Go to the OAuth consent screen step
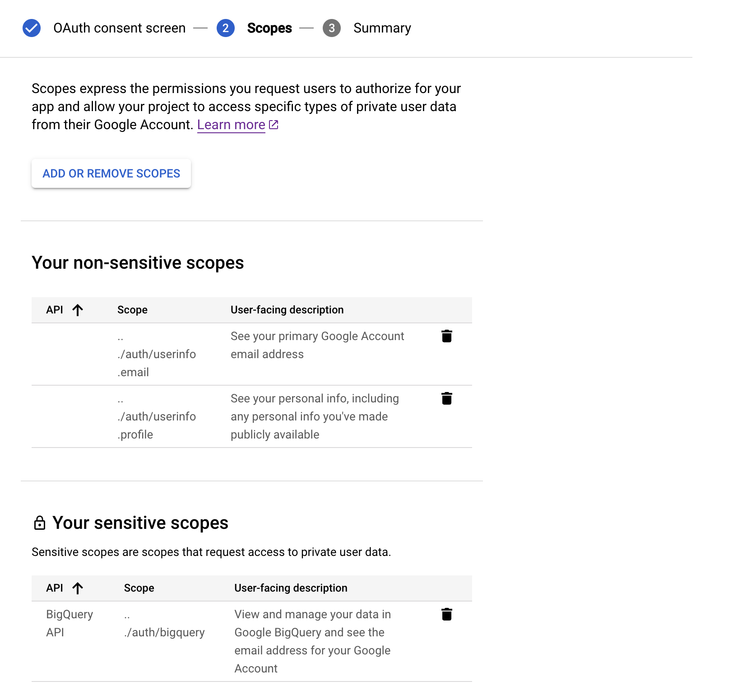The width and height of the screenshot is (733, 700). coord(119,28)
